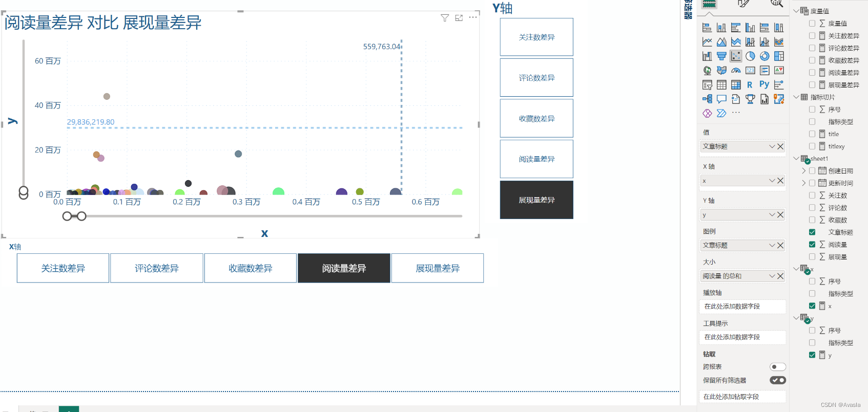868x412 pixels.
Task: Open dropdown for x in X 轴 well
Action: [x=772, y=181]
